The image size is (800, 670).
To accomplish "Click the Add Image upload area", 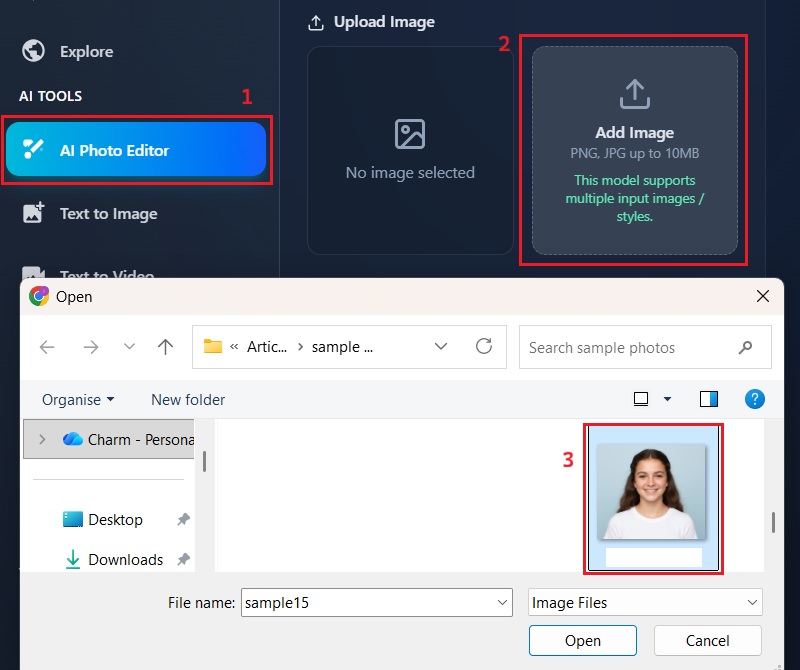I will tap(635, 151).
